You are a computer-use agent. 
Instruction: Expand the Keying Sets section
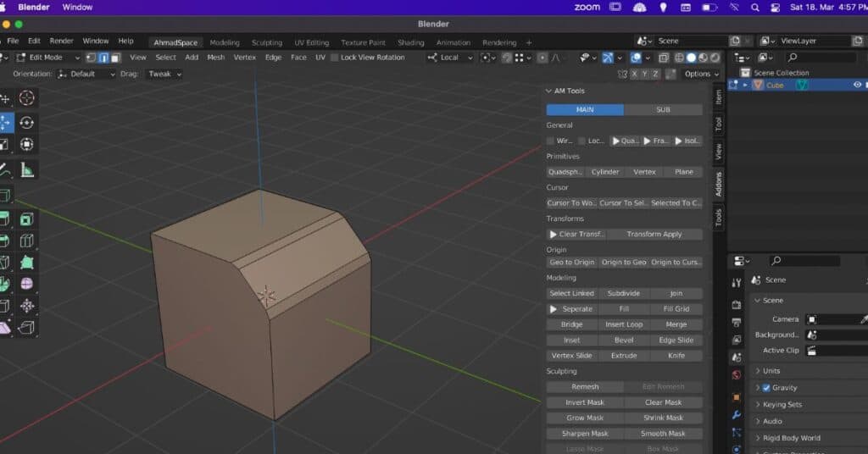[x=757, y=404]
